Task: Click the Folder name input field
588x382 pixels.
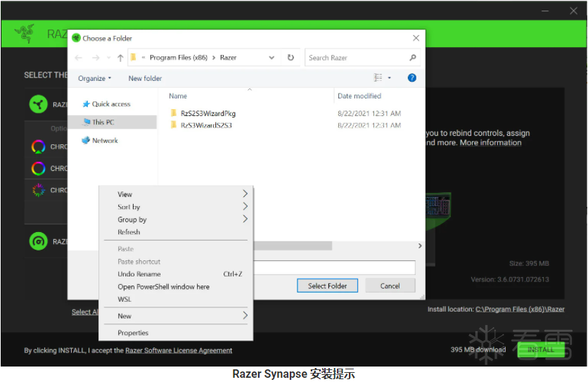Action: [x=335, y=267]
